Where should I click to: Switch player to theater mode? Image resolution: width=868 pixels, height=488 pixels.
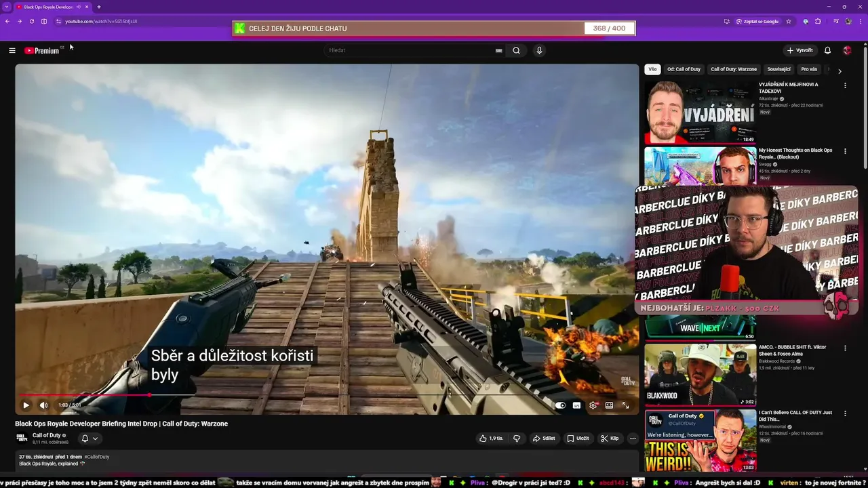click(609, 405)
